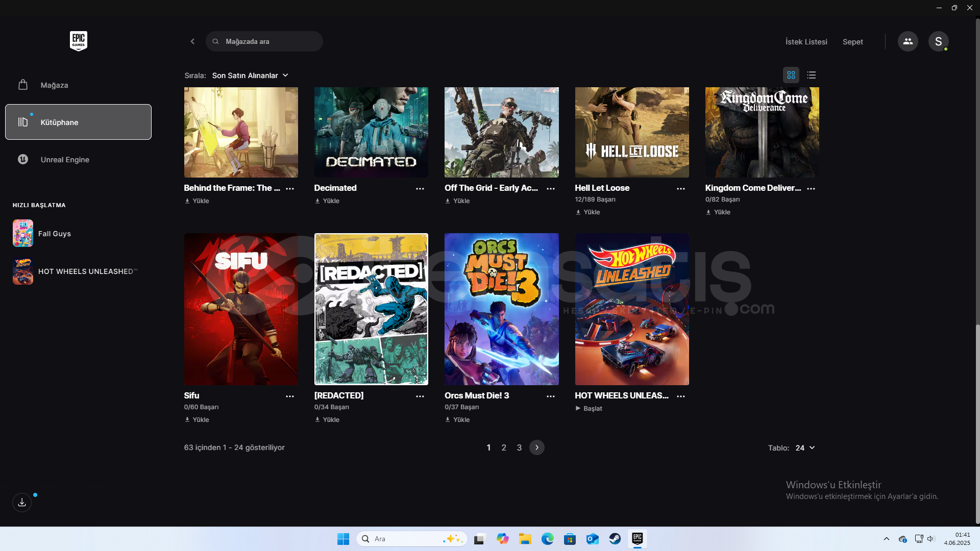This screenshot has width=980, height=551.
Task: Switch to list view layout
Action: coord(811,75)
